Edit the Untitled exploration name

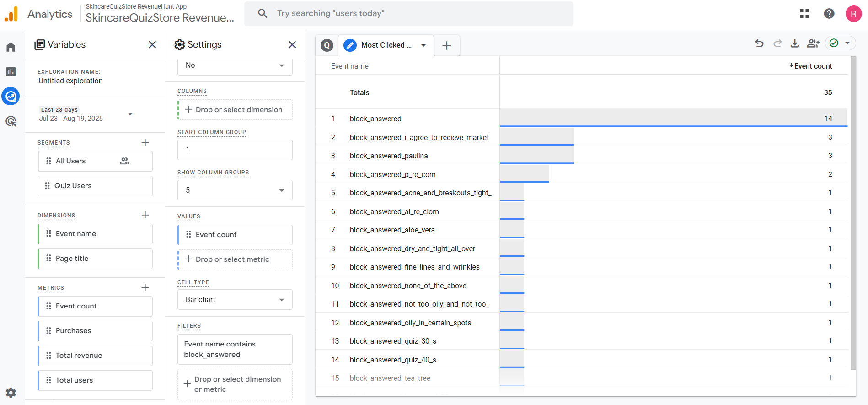[70, 81]
